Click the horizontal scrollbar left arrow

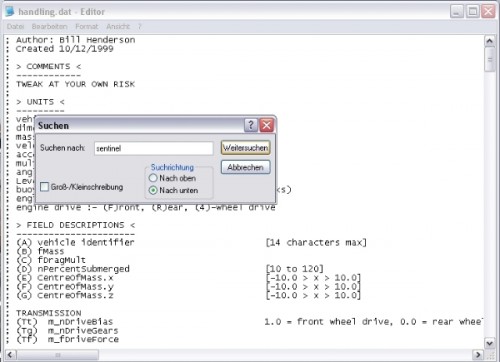10,355
